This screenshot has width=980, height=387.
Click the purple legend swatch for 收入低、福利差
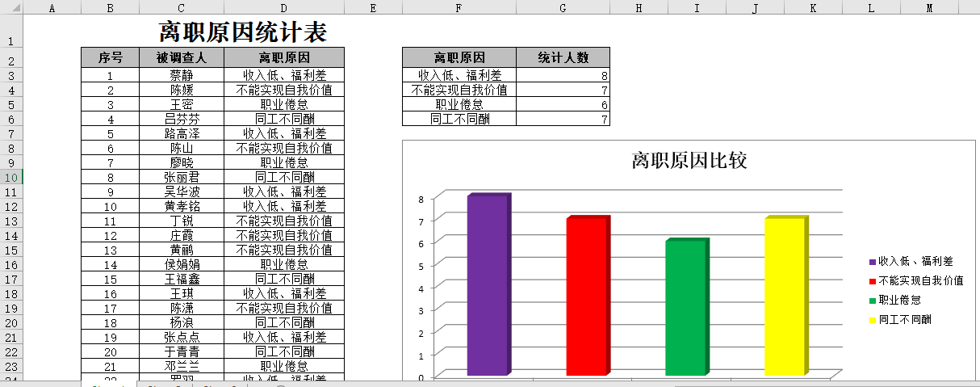(872, 262)
